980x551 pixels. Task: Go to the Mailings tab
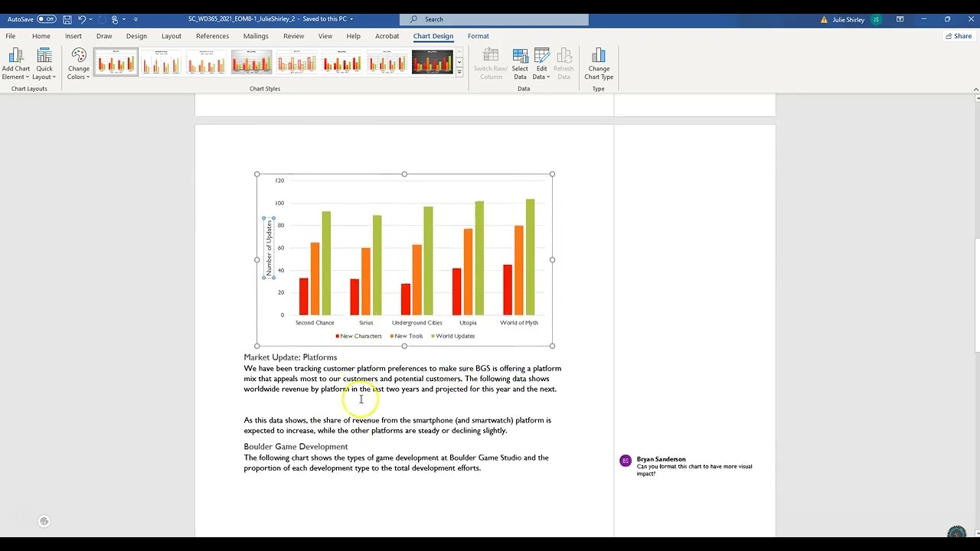[256, 36]
